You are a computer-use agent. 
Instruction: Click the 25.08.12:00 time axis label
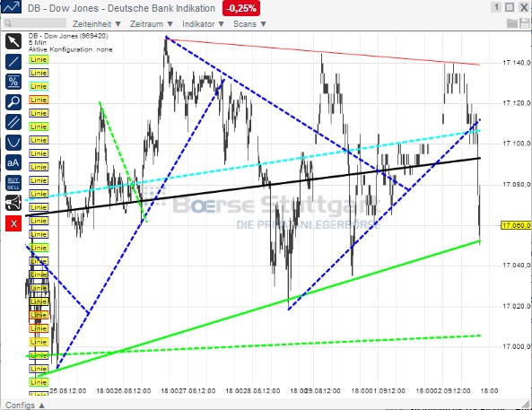click(68, 391)
